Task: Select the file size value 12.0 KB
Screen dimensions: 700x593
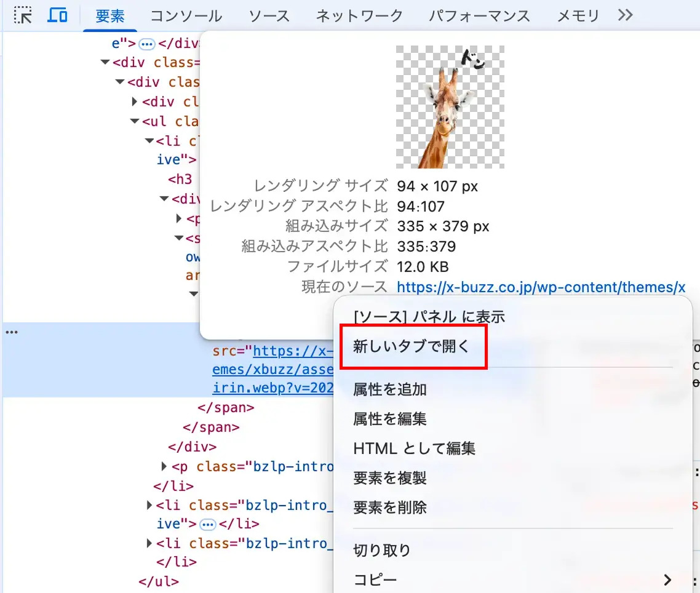Action: pyautogui.click(x=423, y=266)
